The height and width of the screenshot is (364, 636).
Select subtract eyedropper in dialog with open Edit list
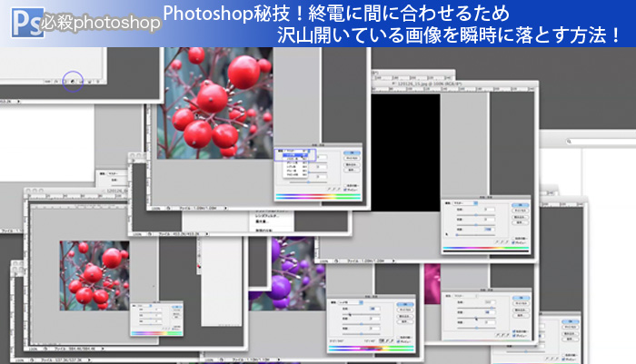pos(339,189)
